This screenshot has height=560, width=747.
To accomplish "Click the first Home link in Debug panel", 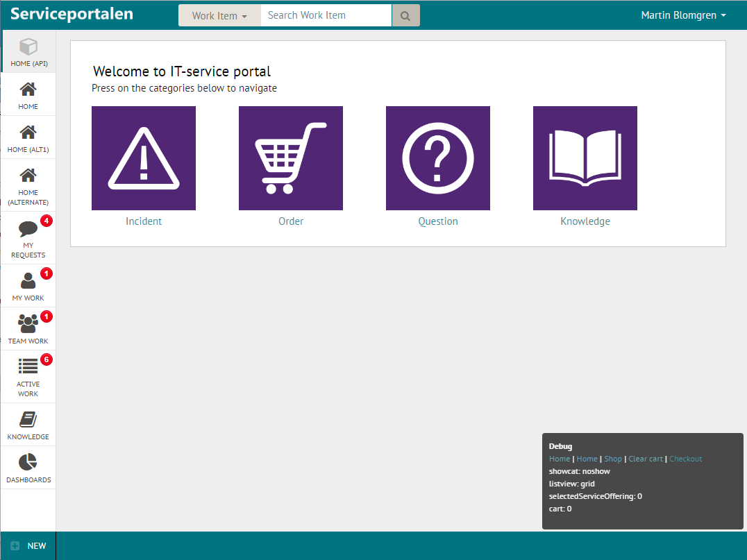I will [560, 459].
